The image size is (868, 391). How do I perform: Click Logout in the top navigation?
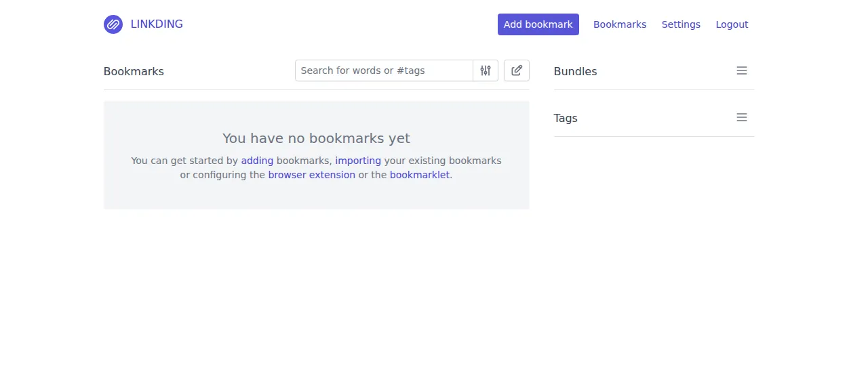tap(732, 24)
